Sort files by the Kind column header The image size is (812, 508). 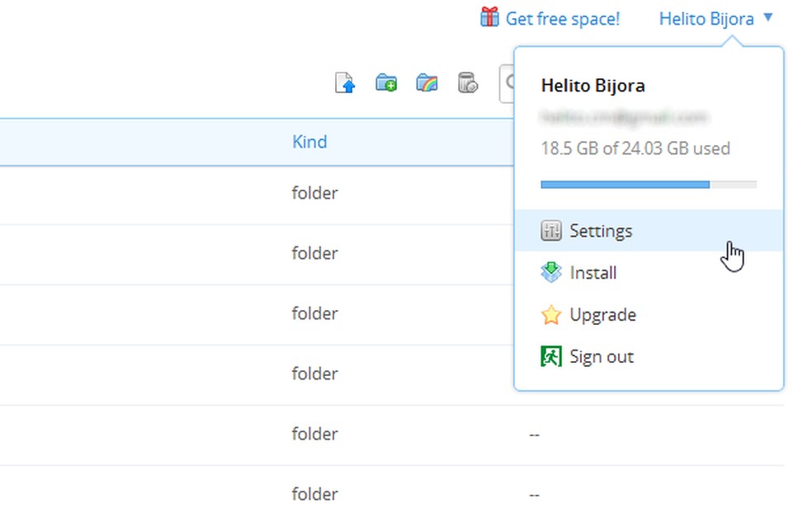coord(309,142)
